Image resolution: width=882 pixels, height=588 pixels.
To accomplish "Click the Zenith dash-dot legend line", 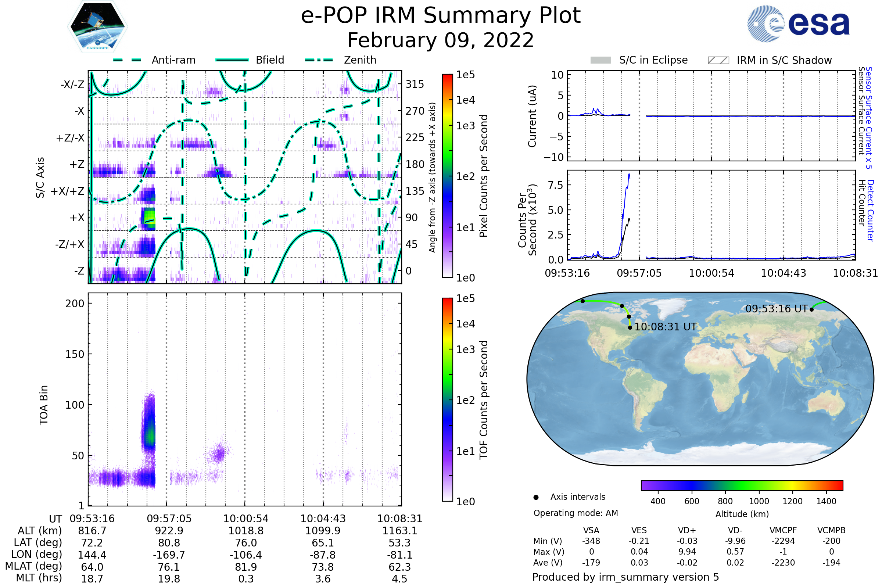I will (x=319, y=60).
